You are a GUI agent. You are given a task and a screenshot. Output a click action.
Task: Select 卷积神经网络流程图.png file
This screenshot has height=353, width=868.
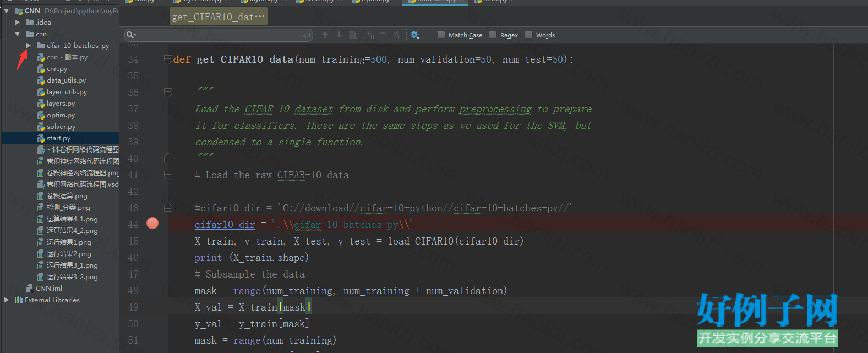pyautogui.click(x=83, y=173)
